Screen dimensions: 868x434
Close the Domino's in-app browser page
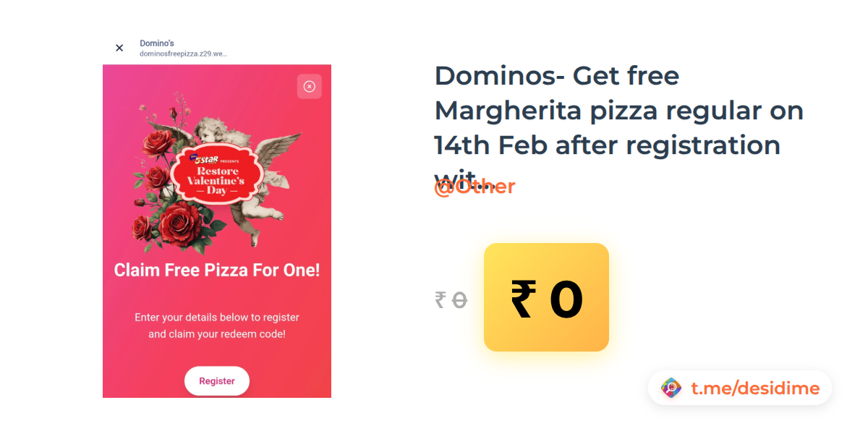(x=119, y=48)
